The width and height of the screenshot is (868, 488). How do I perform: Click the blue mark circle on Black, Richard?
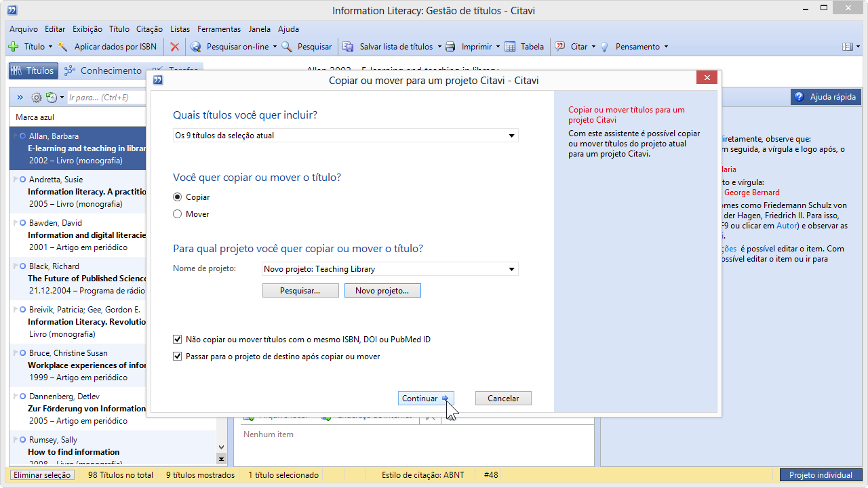[x=23, y=266]
